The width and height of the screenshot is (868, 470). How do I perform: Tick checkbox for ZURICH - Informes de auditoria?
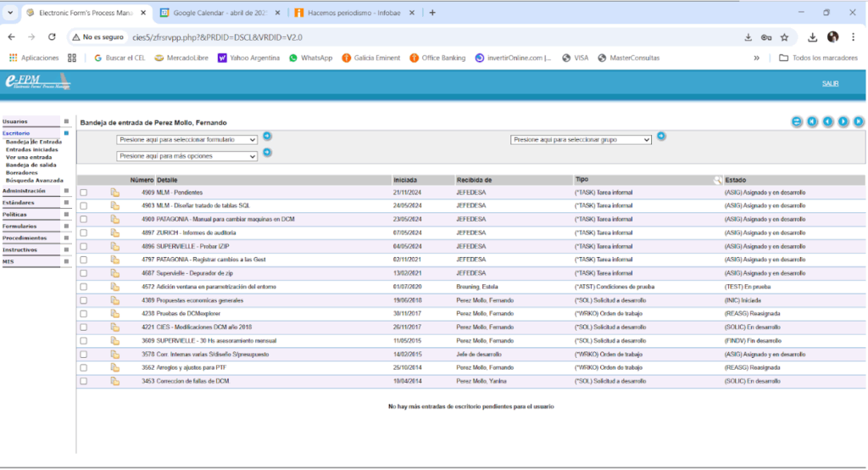point(83,232)
